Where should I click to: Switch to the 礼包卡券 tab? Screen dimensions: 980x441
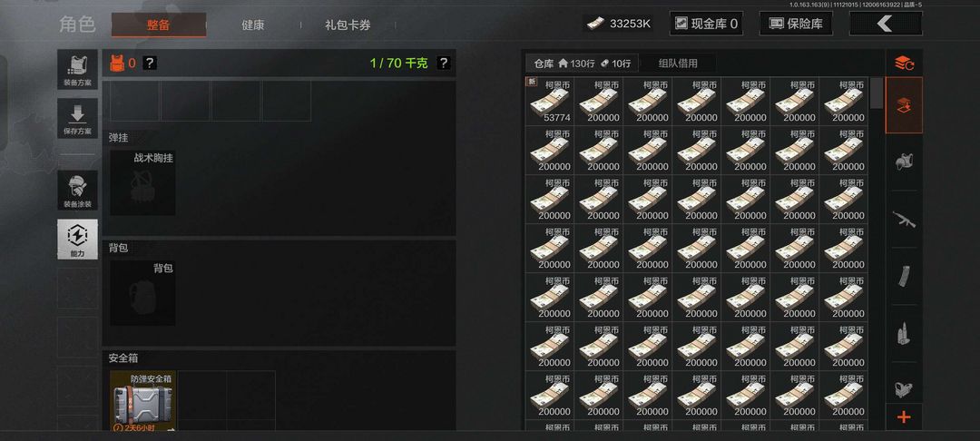tap(348, 25)
